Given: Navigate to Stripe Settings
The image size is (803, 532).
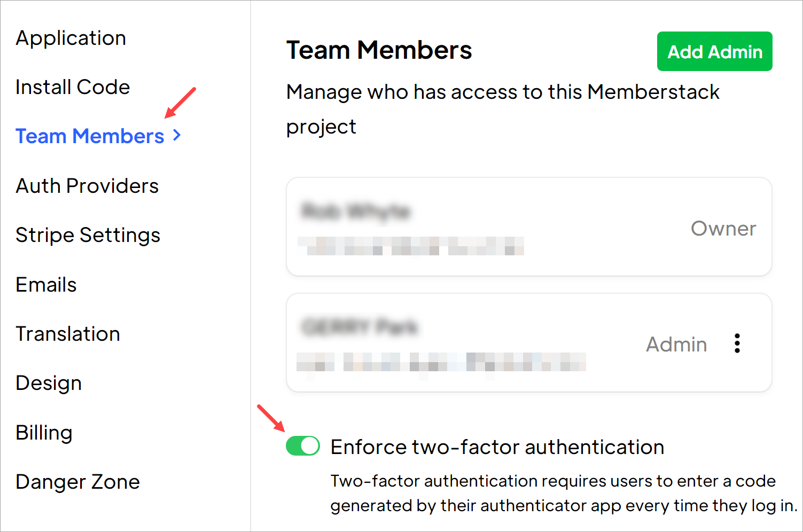Looking at the screenshot, I should [x=88, y=235].
